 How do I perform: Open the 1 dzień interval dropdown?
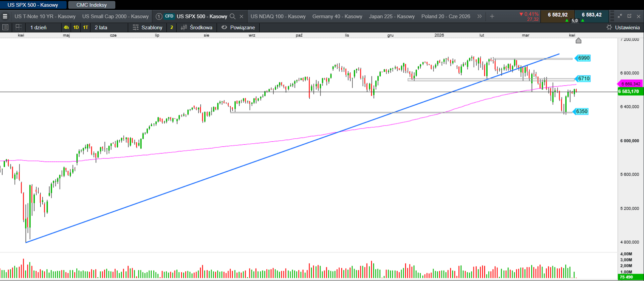point(39,27)
